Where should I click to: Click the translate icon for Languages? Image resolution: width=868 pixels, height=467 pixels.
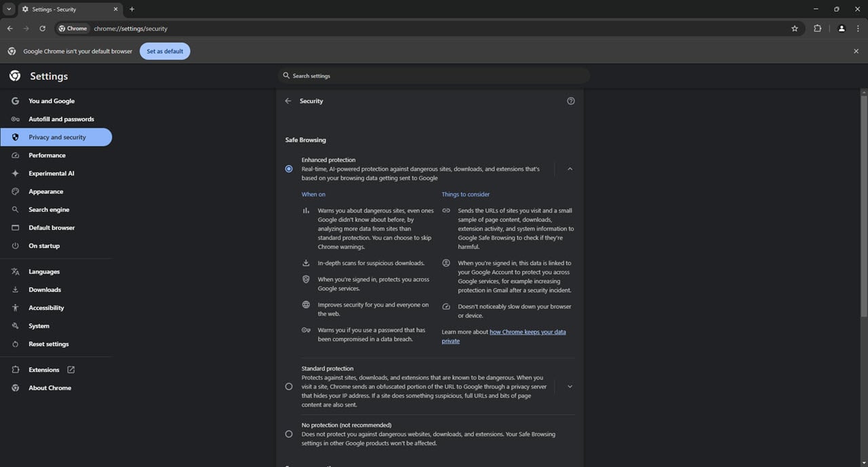tap(15, 272)
